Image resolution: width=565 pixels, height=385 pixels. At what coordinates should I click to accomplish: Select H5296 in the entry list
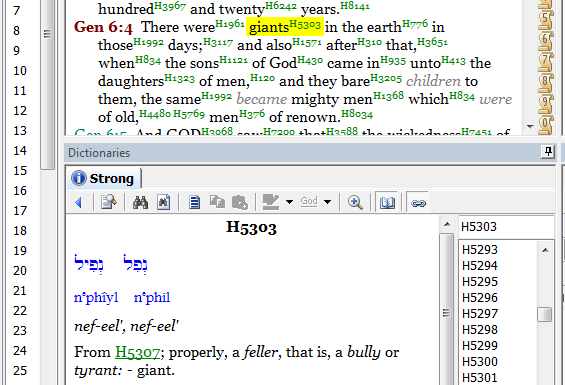480,297
